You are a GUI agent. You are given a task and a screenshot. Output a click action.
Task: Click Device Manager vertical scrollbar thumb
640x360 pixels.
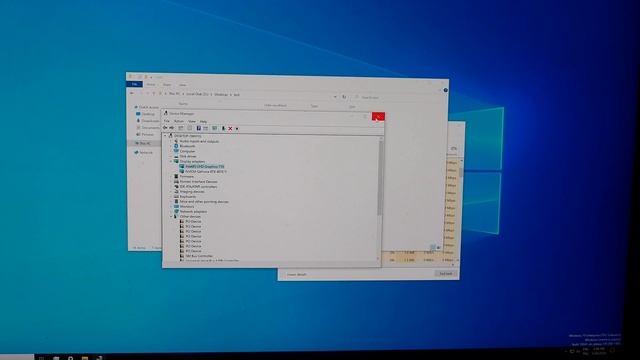(x=380, y=178)
